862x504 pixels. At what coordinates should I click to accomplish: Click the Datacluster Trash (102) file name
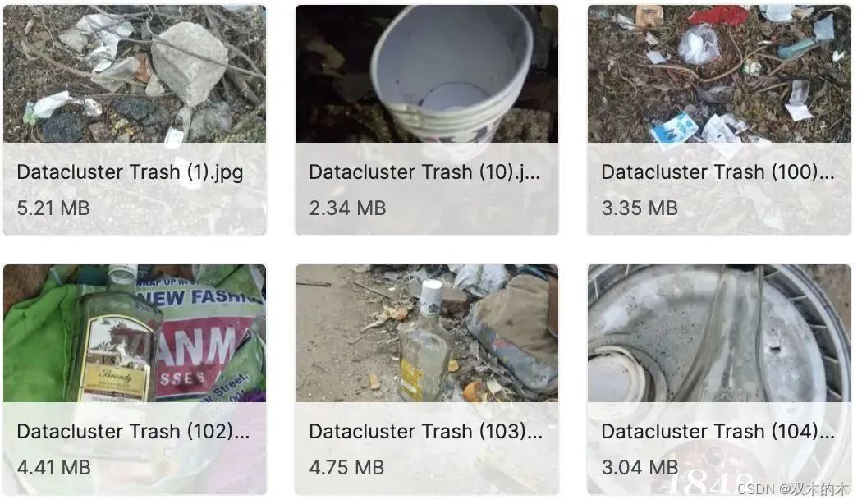[134, 432]
